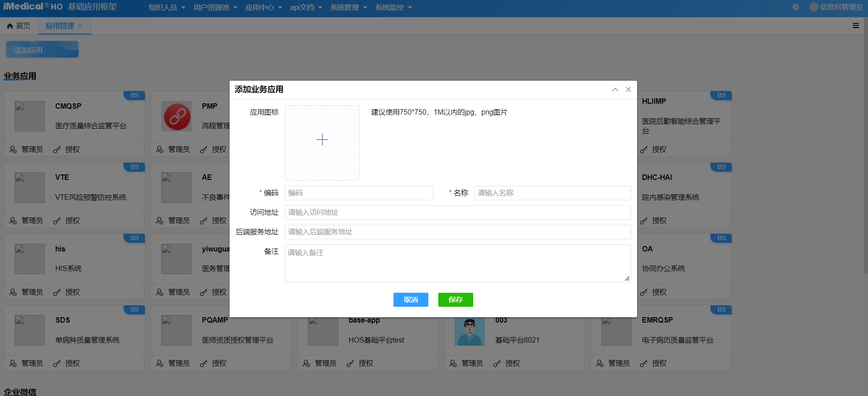This screenshot has height=396, width=868.
Task: Click the plus icon to upload app image
Action: 322,140
